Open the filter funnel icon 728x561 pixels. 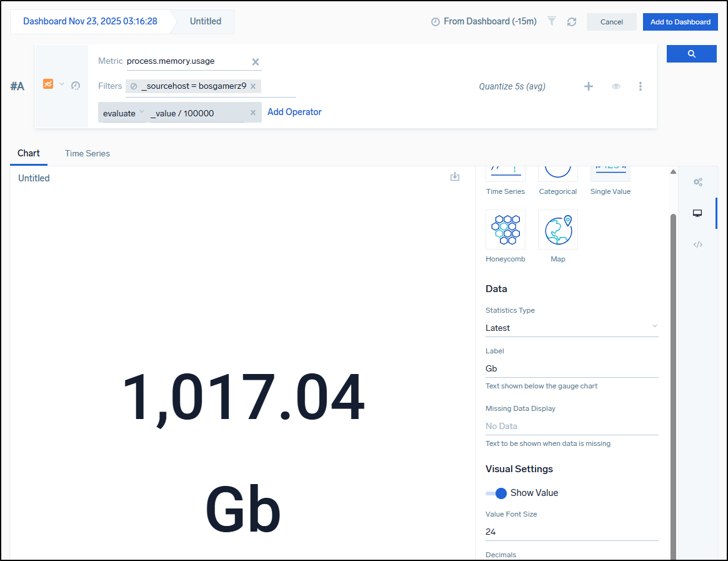[x=552, y=21]
